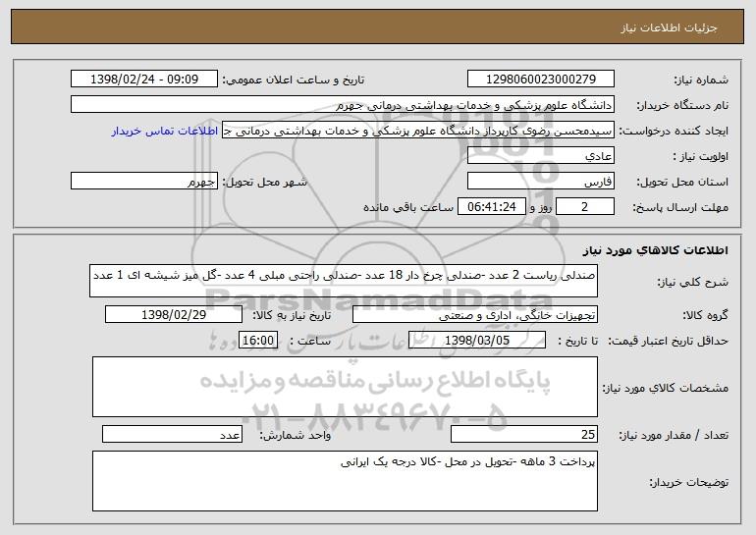Click the گروه کالا field
The image size is (756, 535).
tap(475, 315)
